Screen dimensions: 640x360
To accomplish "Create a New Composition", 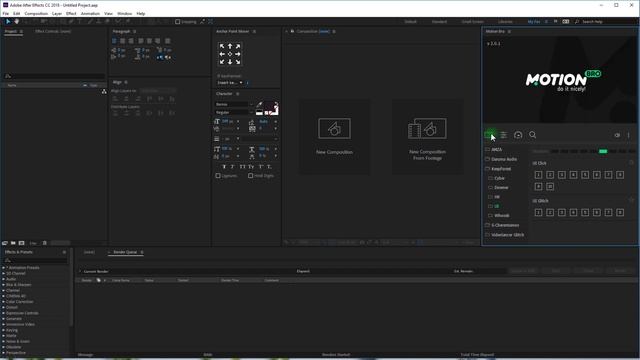I will (x=334, y=137).
